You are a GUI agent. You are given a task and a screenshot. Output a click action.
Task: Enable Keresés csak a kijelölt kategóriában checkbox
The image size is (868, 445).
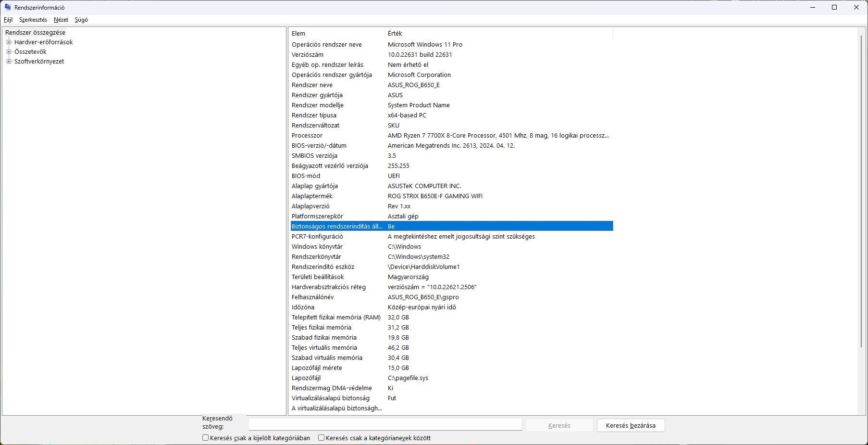206,438
